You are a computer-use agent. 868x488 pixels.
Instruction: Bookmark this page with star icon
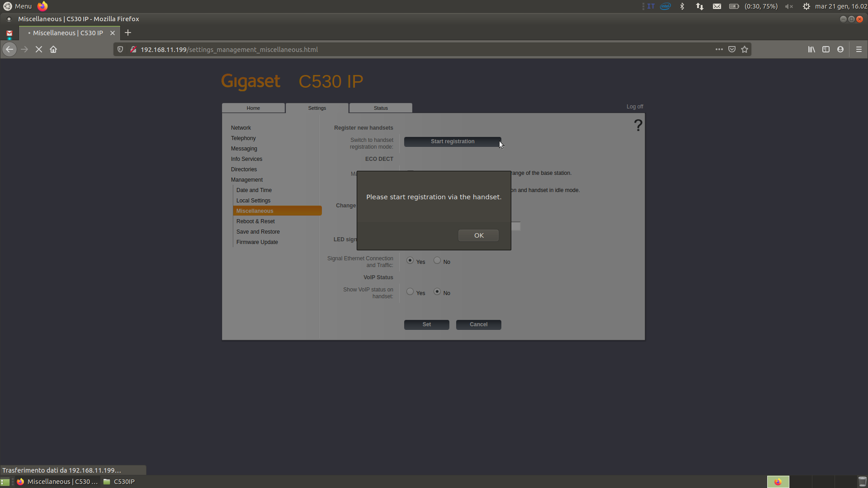745,49
